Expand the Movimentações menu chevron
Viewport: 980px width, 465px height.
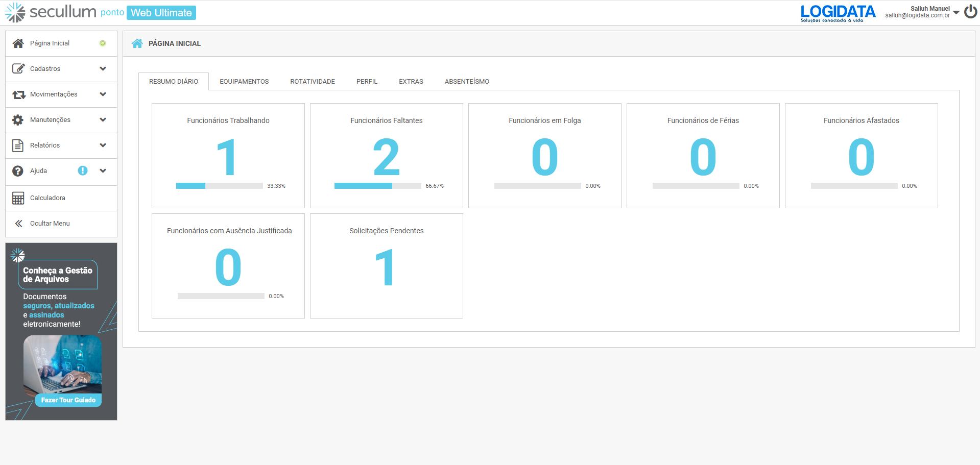pos(103,94)
